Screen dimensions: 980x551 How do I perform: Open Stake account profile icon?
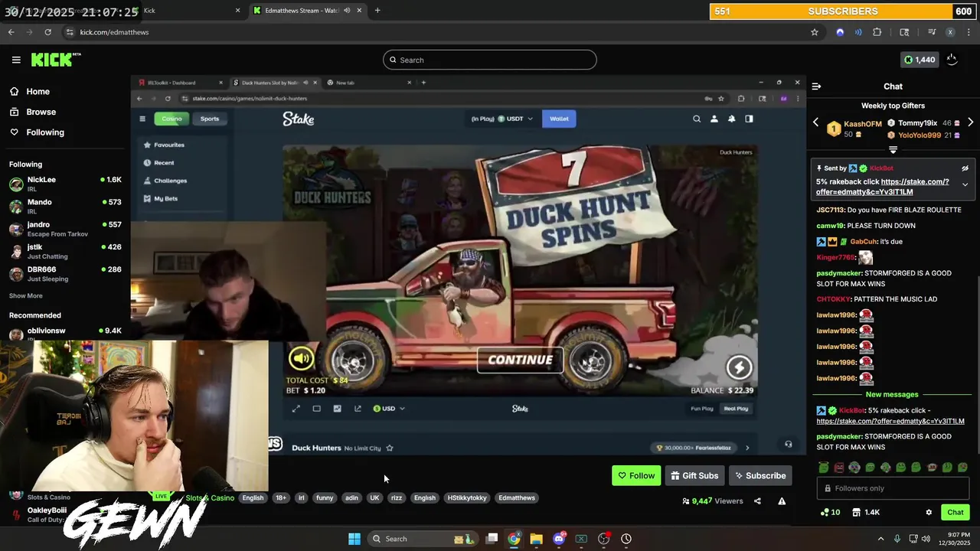pos(714,119)
